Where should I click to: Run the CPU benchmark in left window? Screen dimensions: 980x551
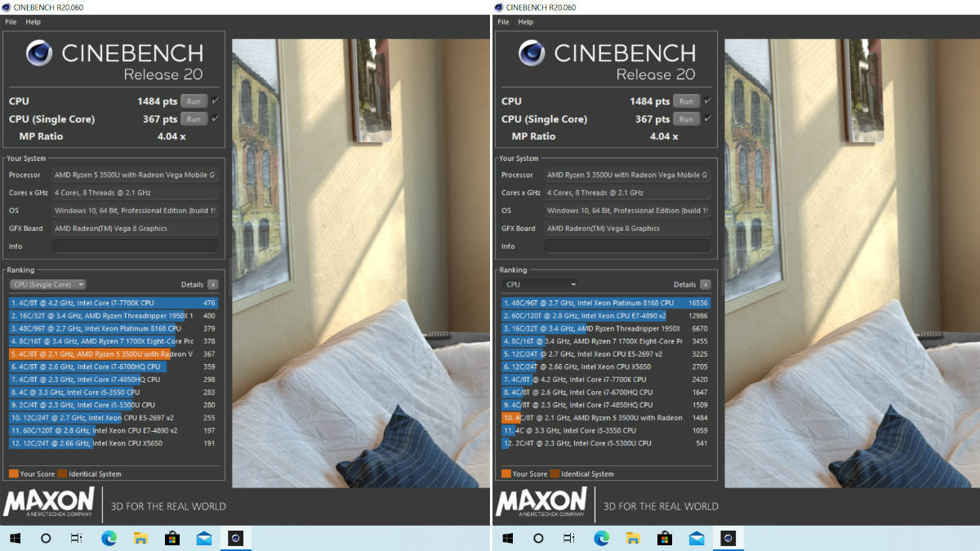coord(193,101)
